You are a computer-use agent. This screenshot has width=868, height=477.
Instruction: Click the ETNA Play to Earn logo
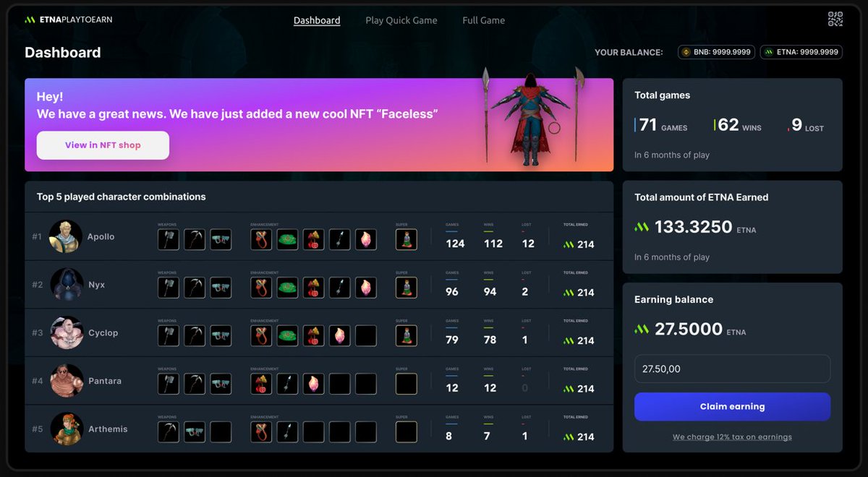[69, 20]
